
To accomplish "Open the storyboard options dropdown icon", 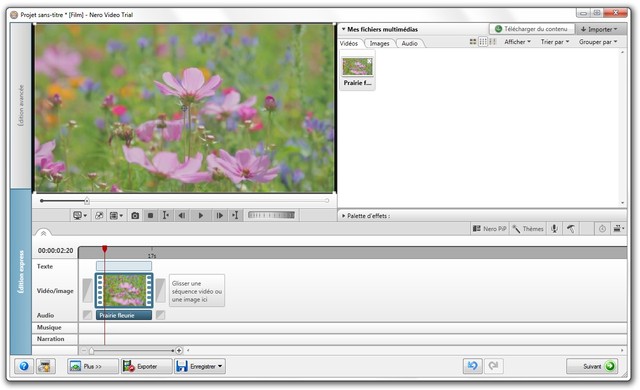I will coord(619,229).
